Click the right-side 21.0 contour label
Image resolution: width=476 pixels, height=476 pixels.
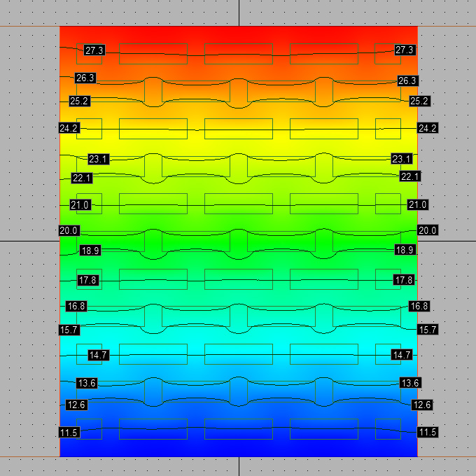point(418,204)
